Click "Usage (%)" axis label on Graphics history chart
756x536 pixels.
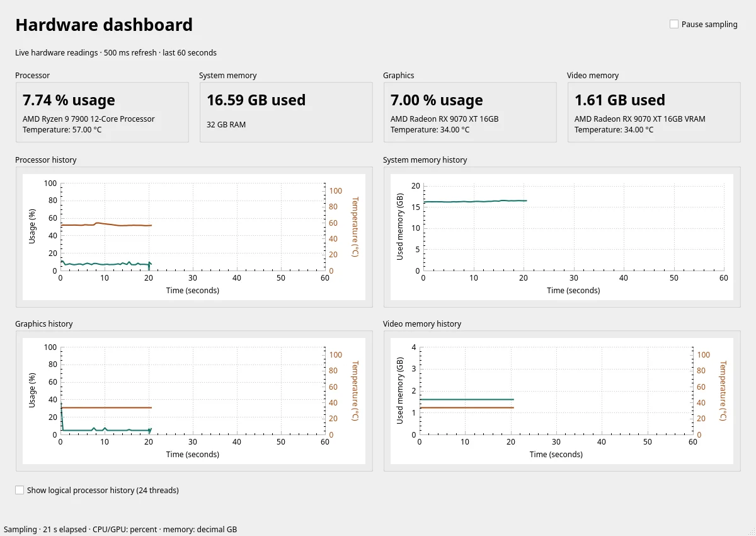point(32,390)
